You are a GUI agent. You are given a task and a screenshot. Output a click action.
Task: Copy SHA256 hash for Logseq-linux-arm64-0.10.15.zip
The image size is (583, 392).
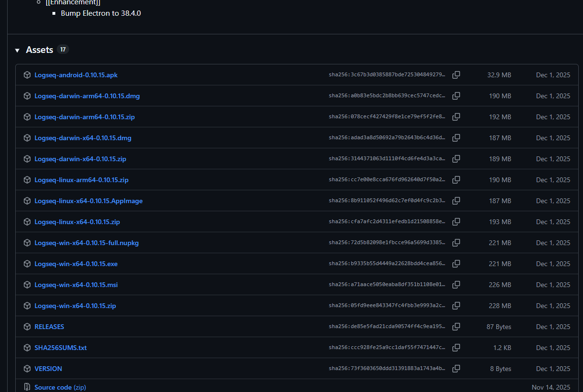[x=456, y=180]
